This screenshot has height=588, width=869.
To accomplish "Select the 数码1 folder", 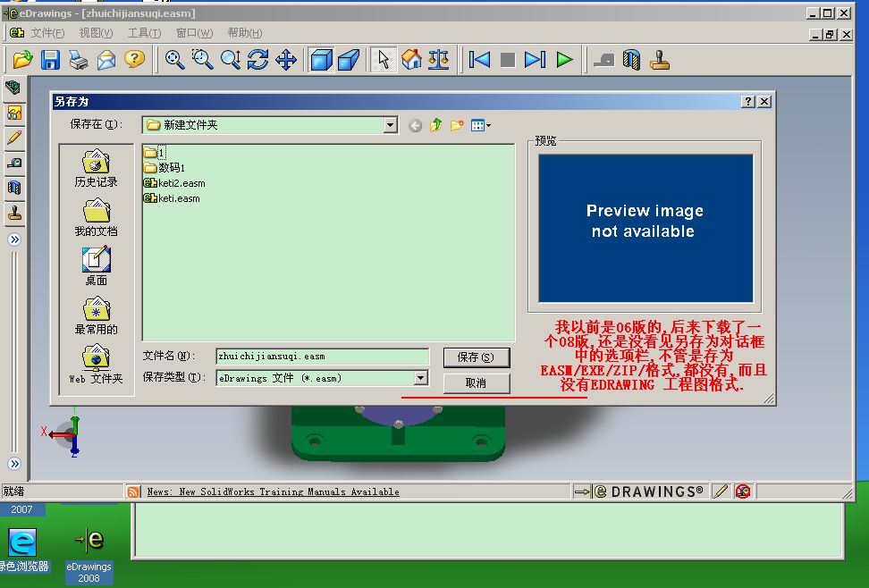I will [164, 167].
